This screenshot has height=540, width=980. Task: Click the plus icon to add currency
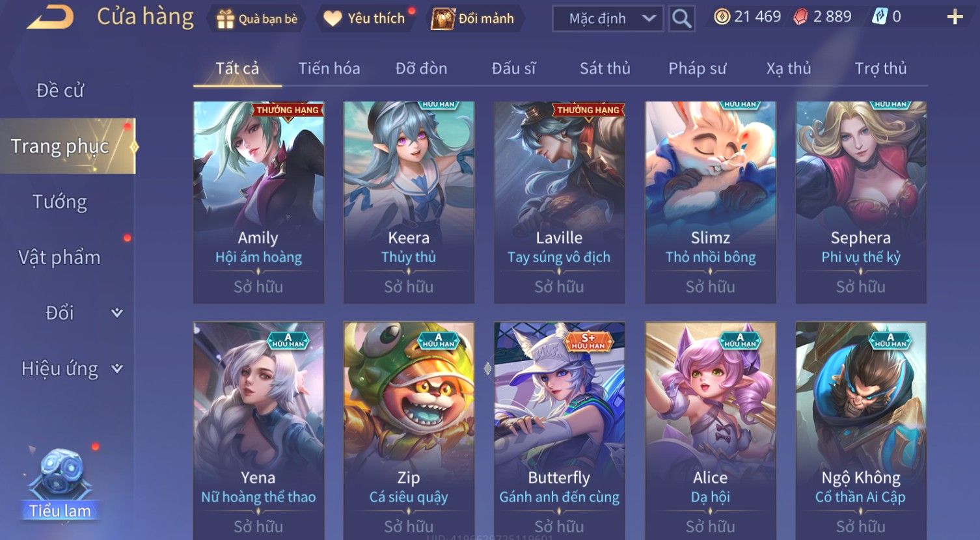coord(955,17)
